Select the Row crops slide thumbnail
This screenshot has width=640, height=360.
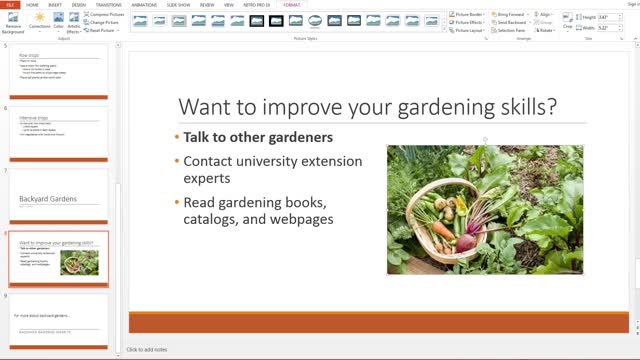coord(58,71)
